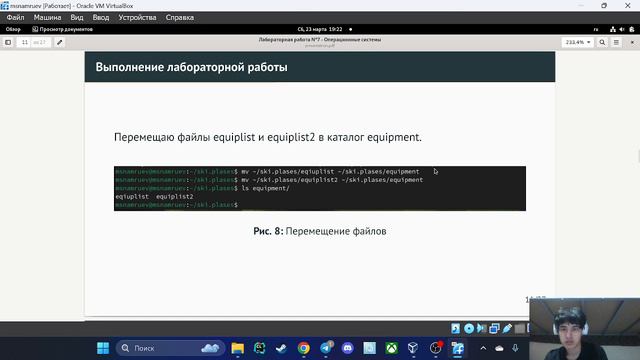Click the page number field showing 11
Viewport: 640px width, 360px height.
coord(24,42)
